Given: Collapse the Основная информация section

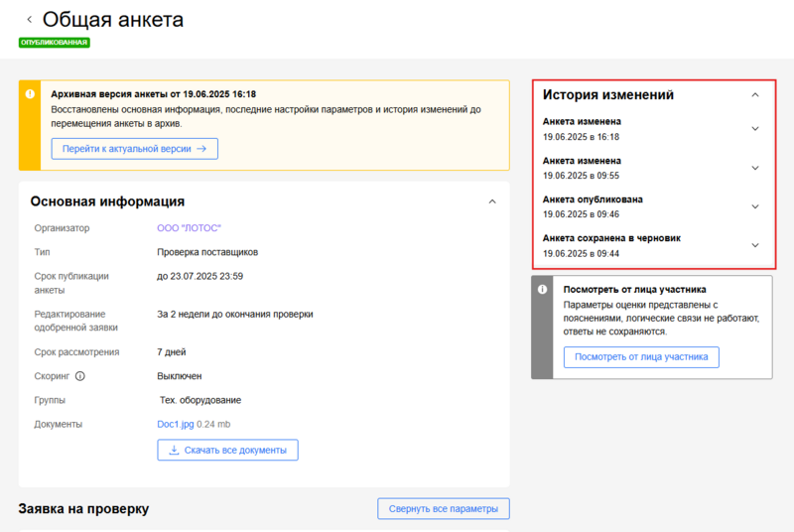Looking at the screenshot, I should click(x=491, y=201).
